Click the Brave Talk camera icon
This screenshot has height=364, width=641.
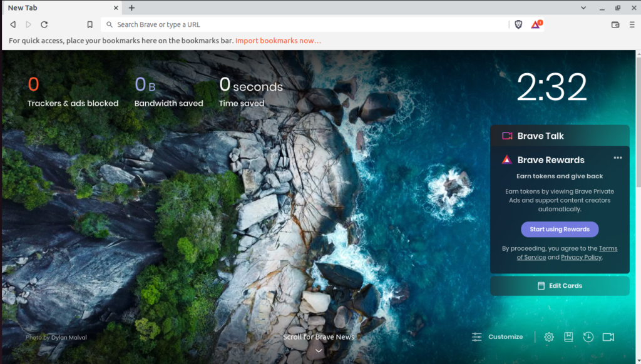[x=507, y=136]
